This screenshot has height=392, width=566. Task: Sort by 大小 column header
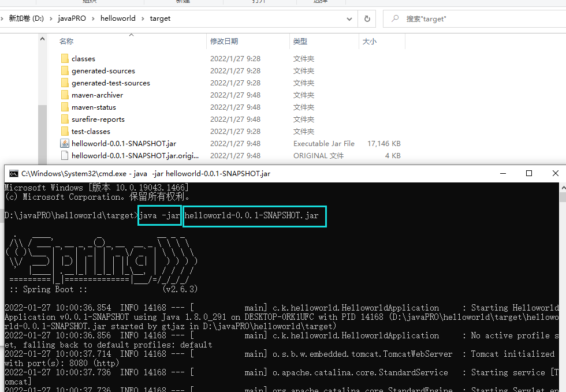[x=369, y=42]
